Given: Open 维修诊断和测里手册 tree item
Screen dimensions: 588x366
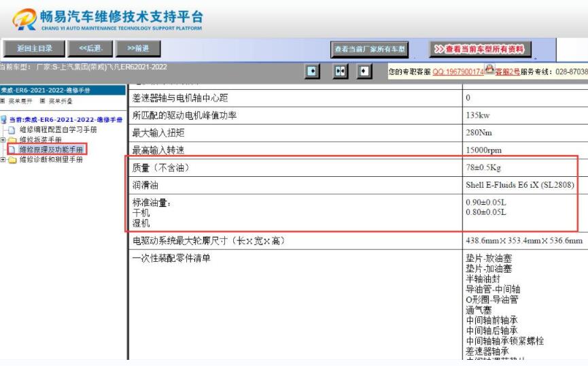Looking at the screenshot, I should click(51, 160).
